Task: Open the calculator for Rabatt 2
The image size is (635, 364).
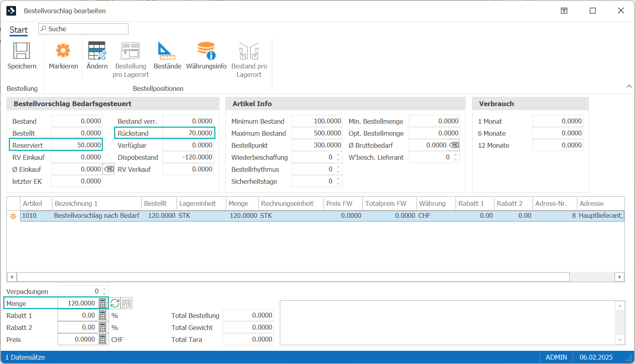Action: pyautogui.click(x=102, y=328)
